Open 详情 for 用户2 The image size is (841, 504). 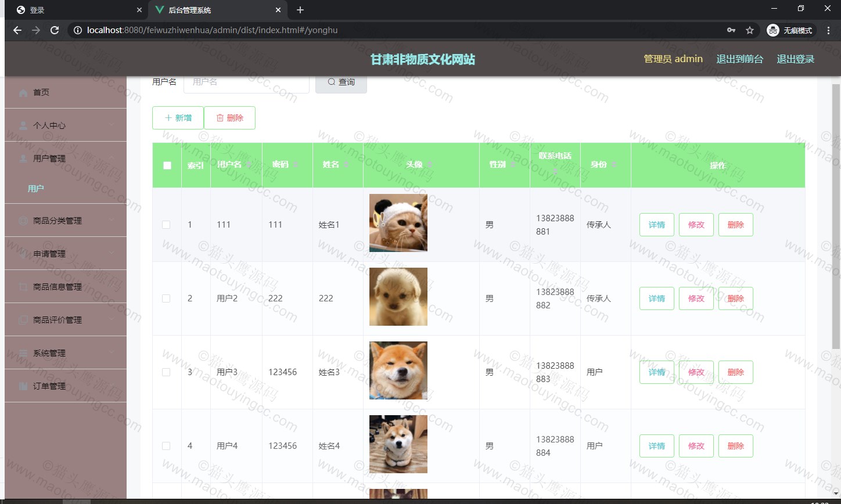click(x=657, y=298)
